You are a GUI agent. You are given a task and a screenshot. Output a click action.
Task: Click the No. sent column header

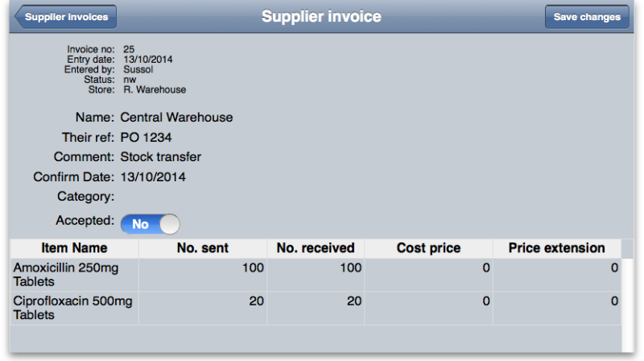click(x=202, y=248)
